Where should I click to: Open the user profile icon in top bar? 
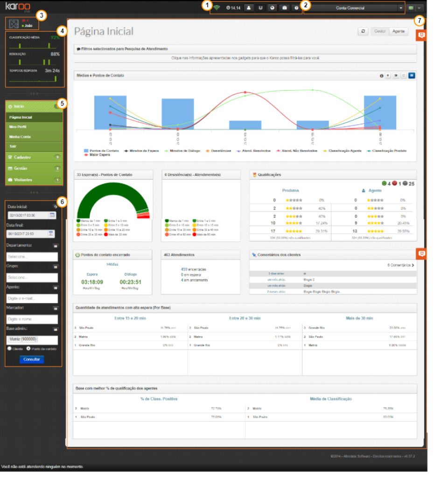tap(249, 8)
